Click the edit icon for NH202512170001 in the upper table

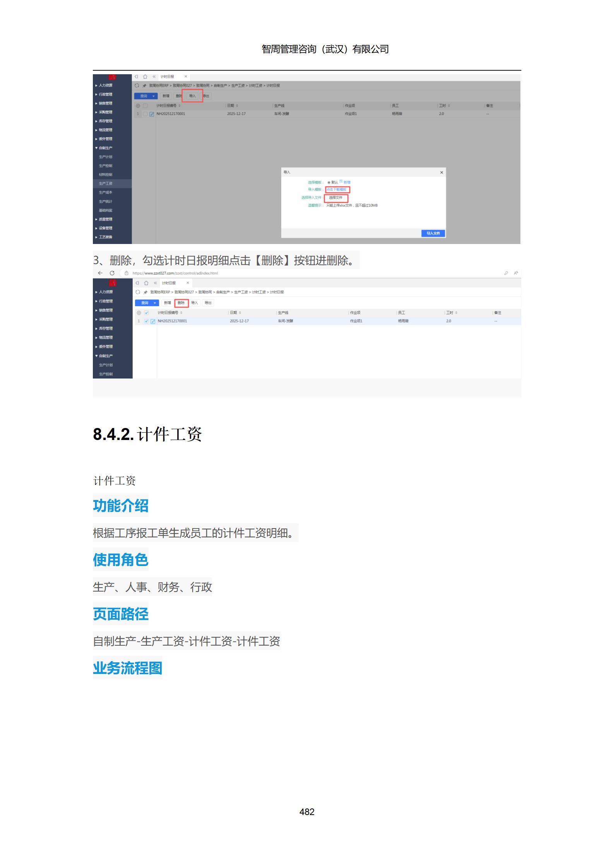tap(152, 114)
